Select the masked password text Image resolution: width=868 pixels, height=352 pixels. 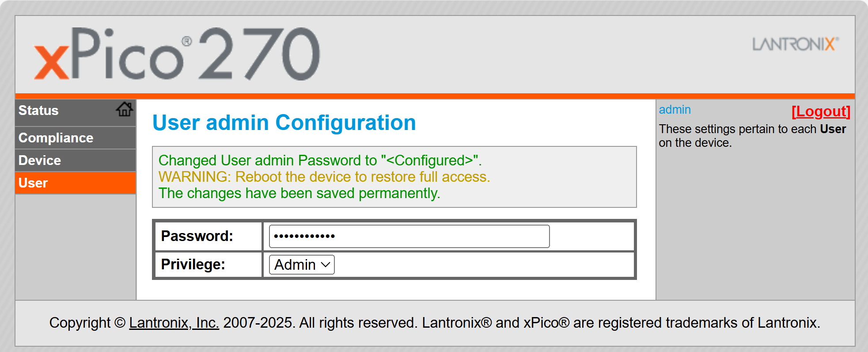tap(303, 236)
